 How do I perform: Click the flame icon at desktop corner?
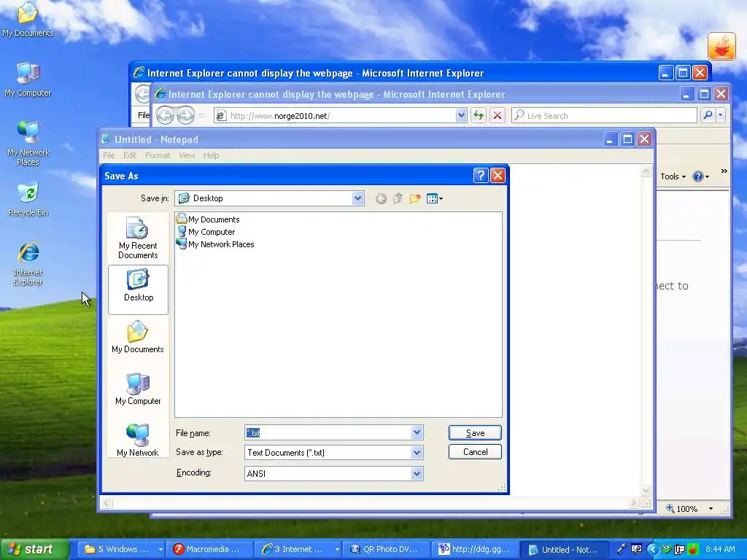(721, 46)
